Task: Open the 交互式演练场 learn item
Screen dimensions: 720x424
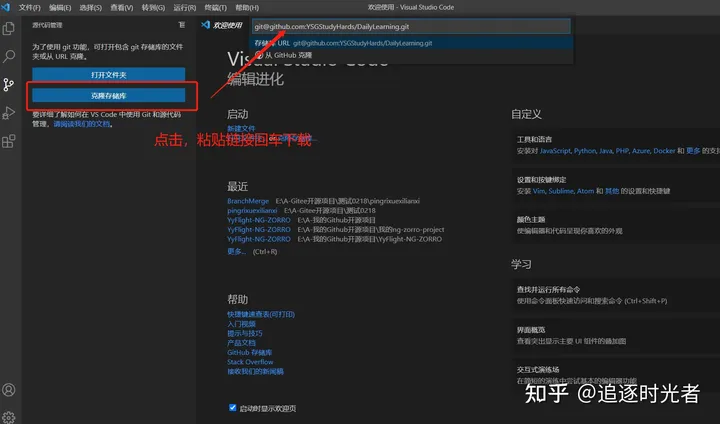Action: 615,375
